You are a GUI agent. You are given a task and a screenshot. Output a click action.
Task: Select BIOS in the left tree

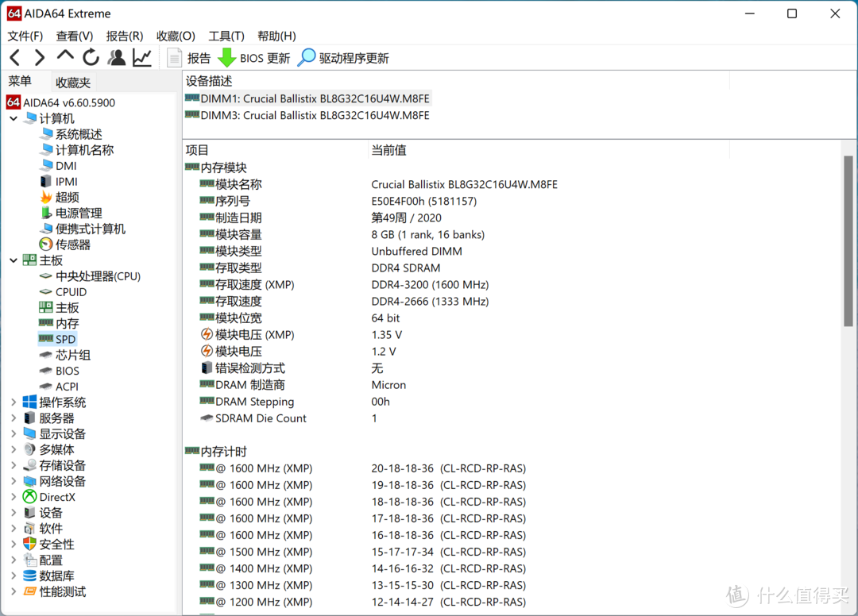pyautogui.click(x=68, y=371)
